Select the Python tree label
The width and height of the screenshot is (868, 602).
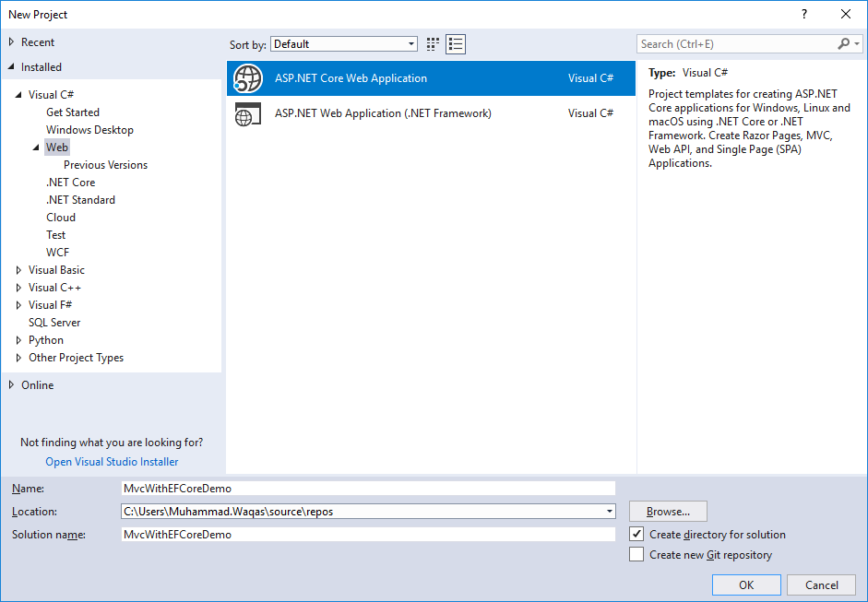click(46, 340)
